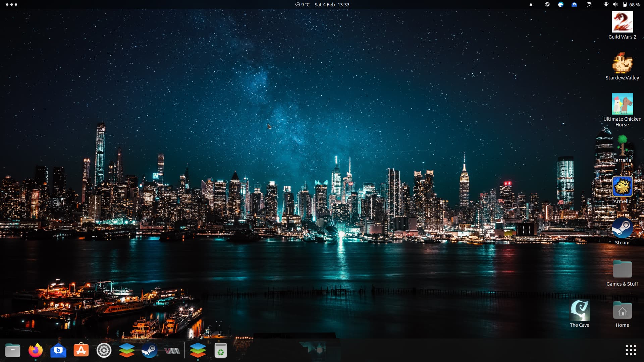Select the Ultimate Chicken Horse desktop icon
The width and height of the screenshot is (644, 362).
pos(622,110)
